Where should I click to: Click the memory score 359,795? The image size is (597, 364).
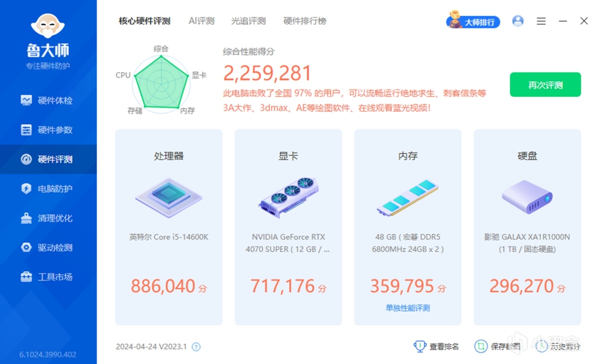[x=402, y=286]
